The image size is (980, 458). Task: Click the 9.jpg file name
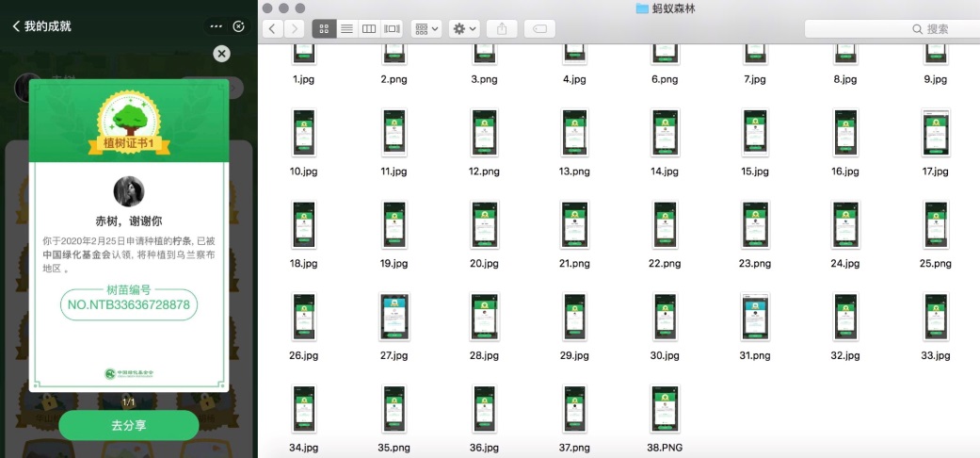click(936, 79)
